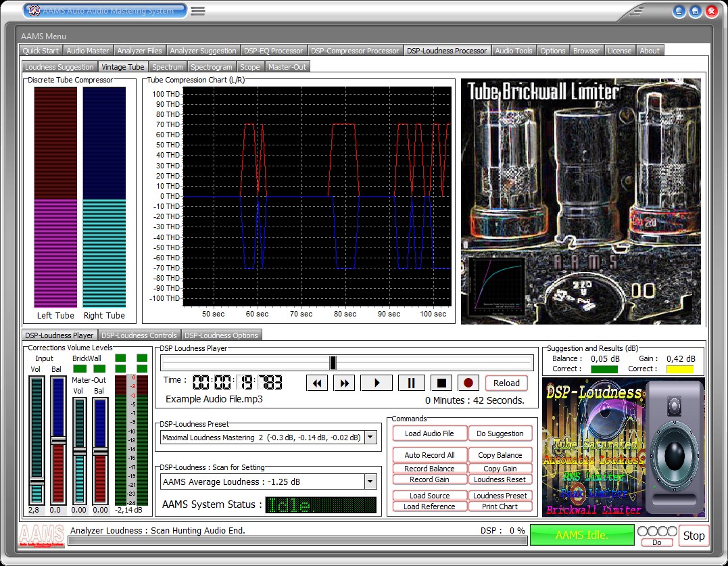Select the DSP-Loudness Player tab
This screenshot has width=728, height=566.
coord(59,335)
